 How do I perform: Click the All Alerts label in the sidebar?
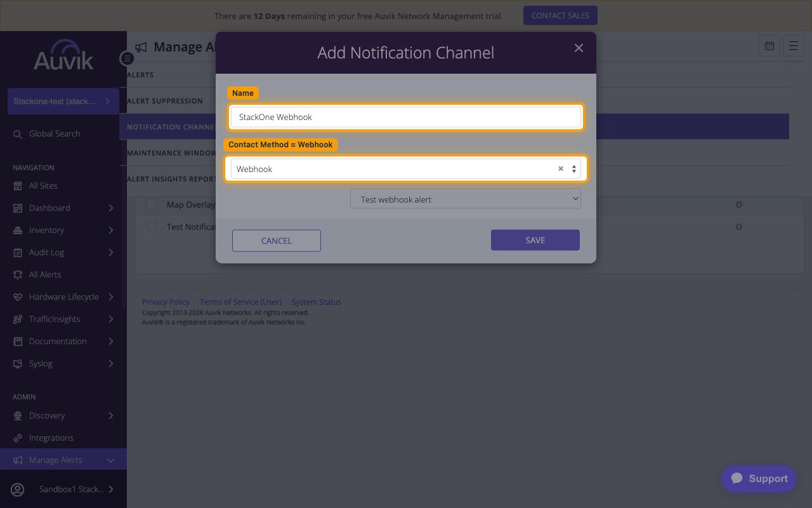pyautogui.click(x=45, y=275)
